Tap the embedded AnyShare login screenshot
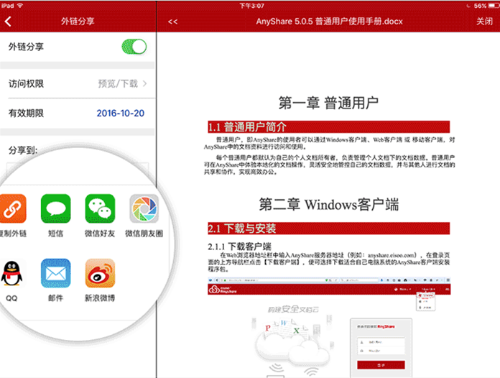The image size is (500, 378). pos(329,327)
